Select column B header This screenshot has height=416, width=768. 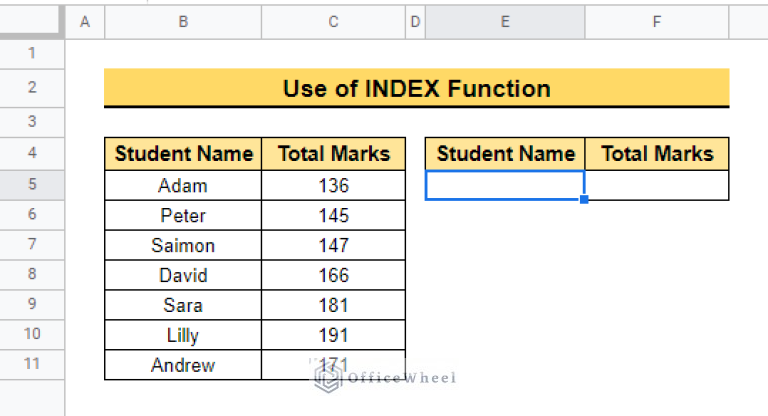point(183,22)
